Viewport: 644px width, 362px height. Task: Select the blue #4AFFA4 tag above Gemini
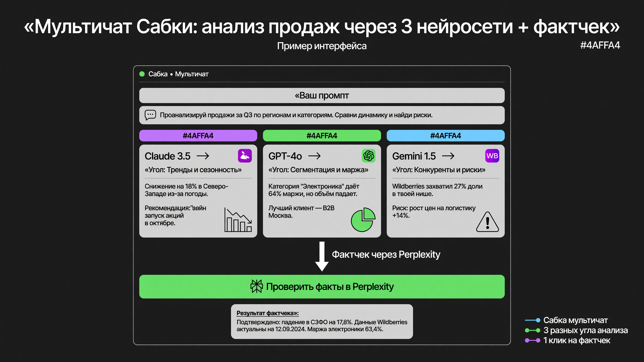[445, 136]
